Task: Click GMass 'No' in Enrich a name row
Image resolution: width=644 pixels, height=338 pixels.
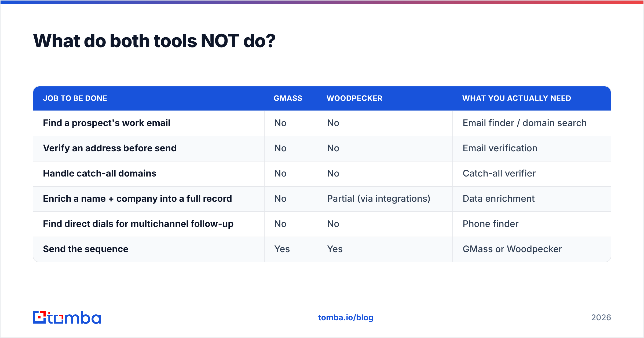Action: coord(280,199)
